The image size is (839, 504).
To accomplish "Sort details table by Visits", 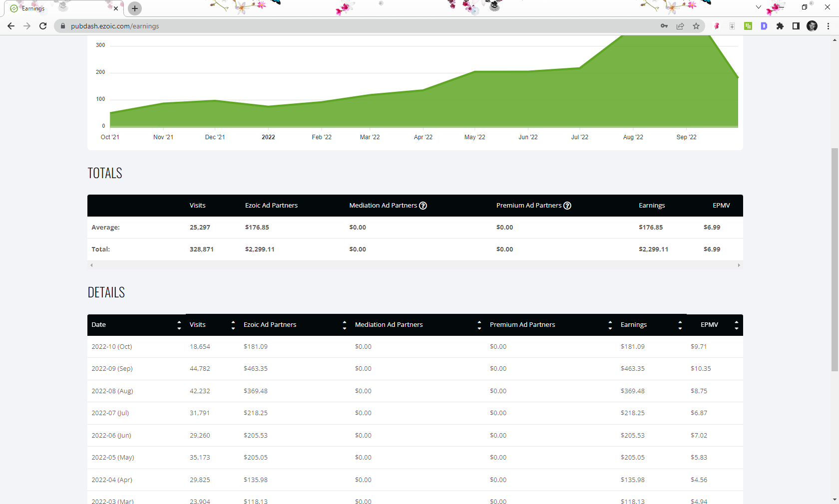I will point(233,325).
